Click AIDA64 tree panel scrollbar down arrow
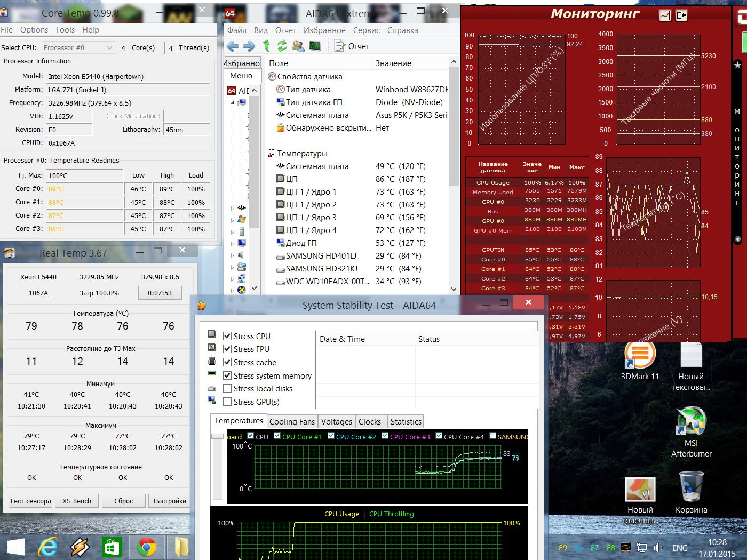Screen dimensions: 747x560 pyautogui.click(x=255, y=289)
